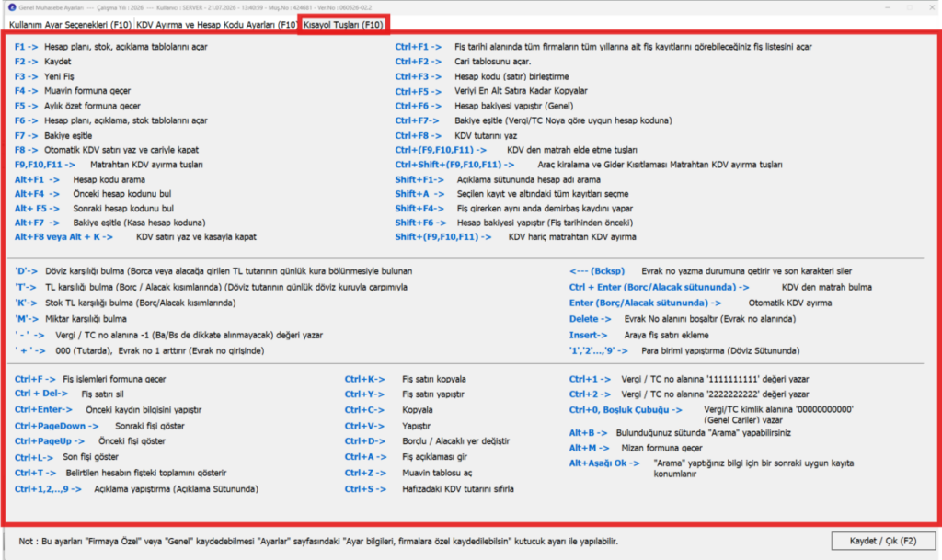Click the Ctrl+PageDown shortcut label
The image size is (942, 560).
coord(56,426)
